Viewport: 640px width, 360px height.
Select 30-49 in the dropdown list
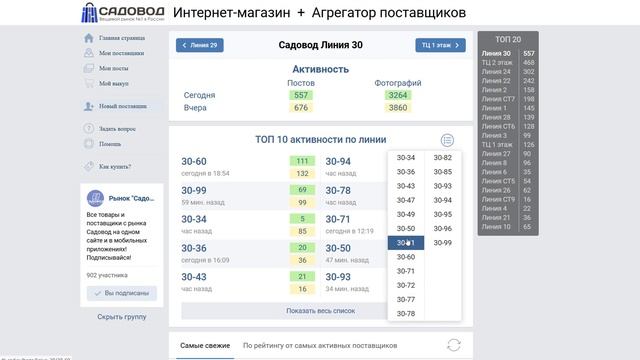406,214
